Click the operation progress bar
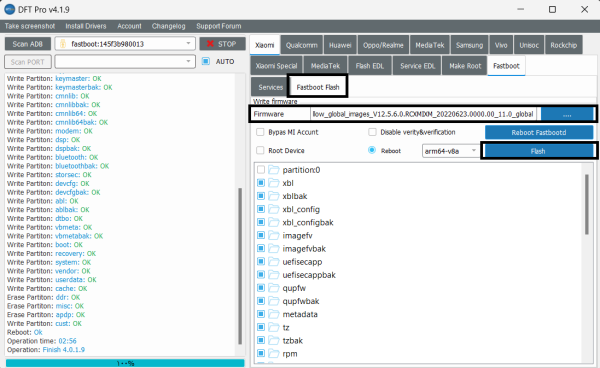The width and height of the screenshot is (600, 368). pos(125,363)
